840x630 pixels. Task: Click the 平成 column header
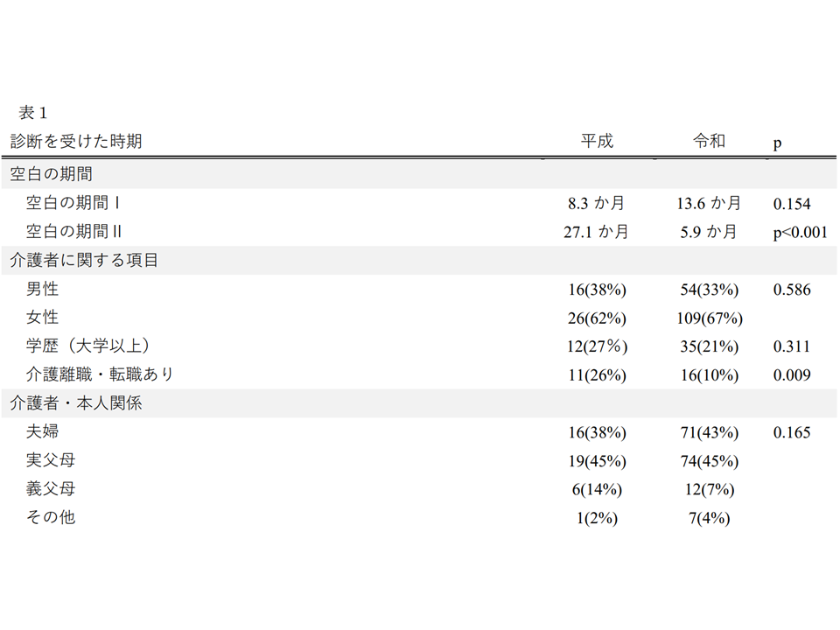597,141
